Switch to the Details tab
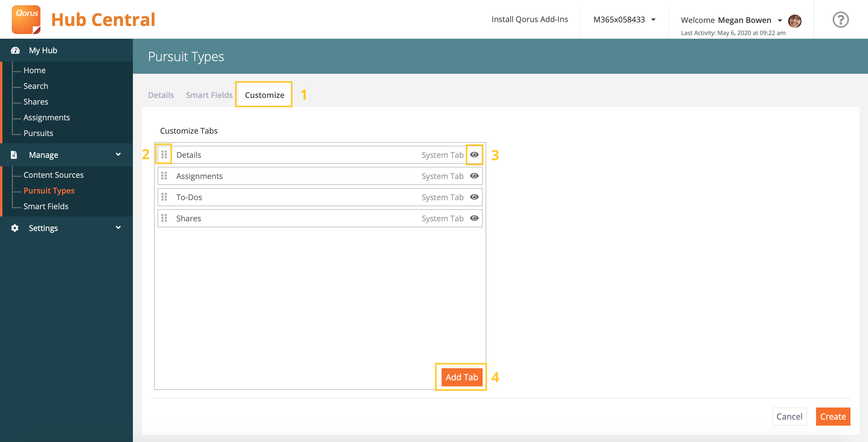Viewport: 868px width, 442px height. (x=161, y=95)
